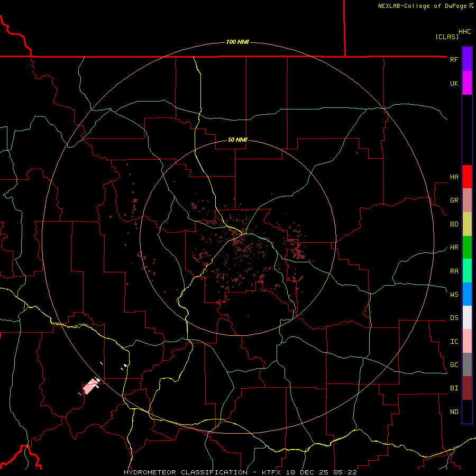Click the RA light green swatch
The width and height of the screenshot is (476, 476).
[x=467, y=271]
